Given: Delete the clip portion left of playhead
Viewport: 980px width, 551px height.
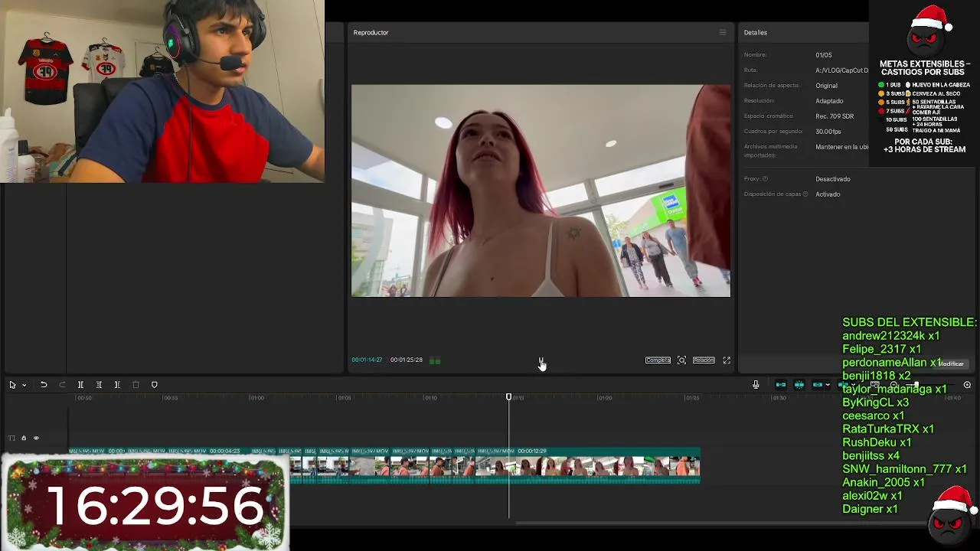Looking at the screenshot, I should (99, 385).
